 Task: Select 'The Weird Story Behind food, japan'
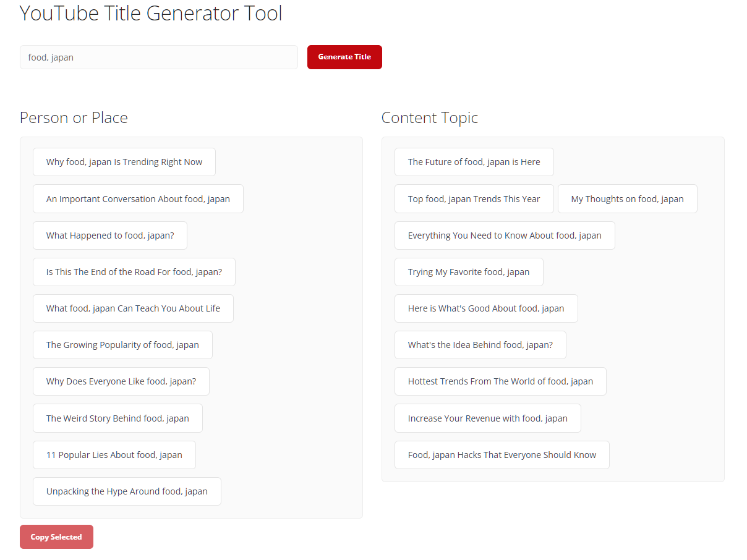[x=117, y=418]
